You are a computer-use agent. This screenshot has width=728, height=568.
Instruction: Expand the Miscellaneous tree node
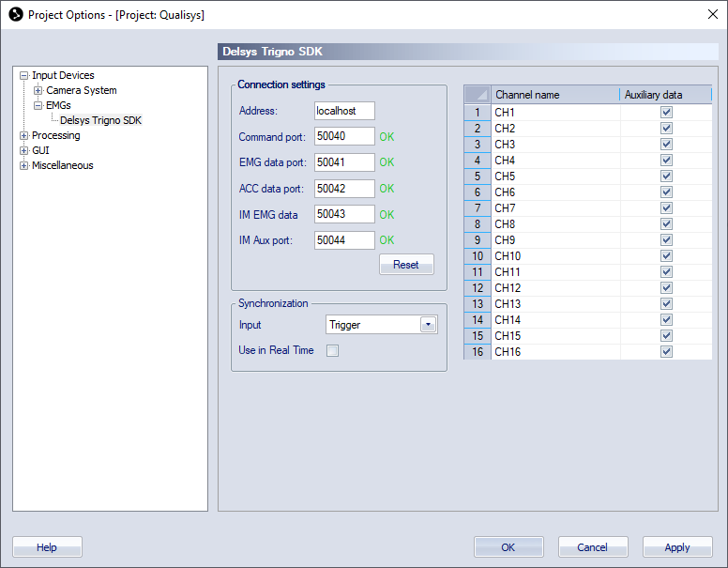[24, 165]
